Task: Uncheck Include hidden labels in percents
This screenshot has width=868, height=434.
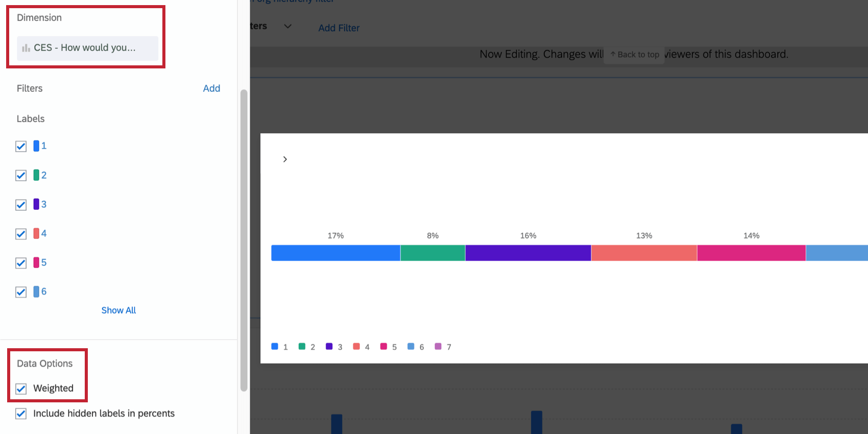Action: [x=20, y=414]
